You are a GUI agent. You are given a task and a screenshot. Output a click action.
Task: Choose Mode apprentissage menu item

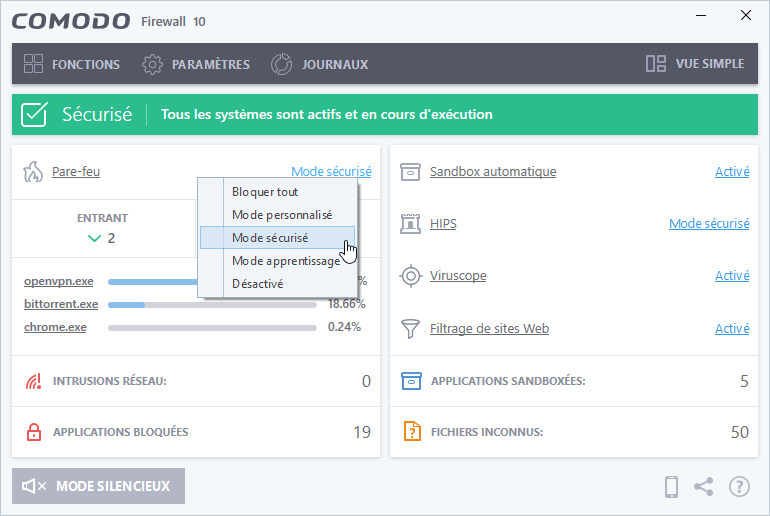point(277,261)
